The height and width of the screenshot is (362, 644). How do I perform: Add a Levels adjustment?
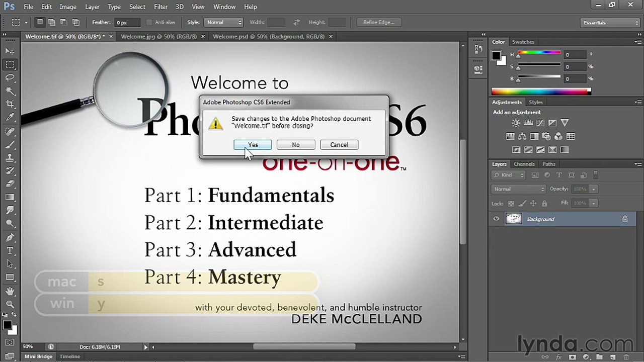(x=528, y=123)
